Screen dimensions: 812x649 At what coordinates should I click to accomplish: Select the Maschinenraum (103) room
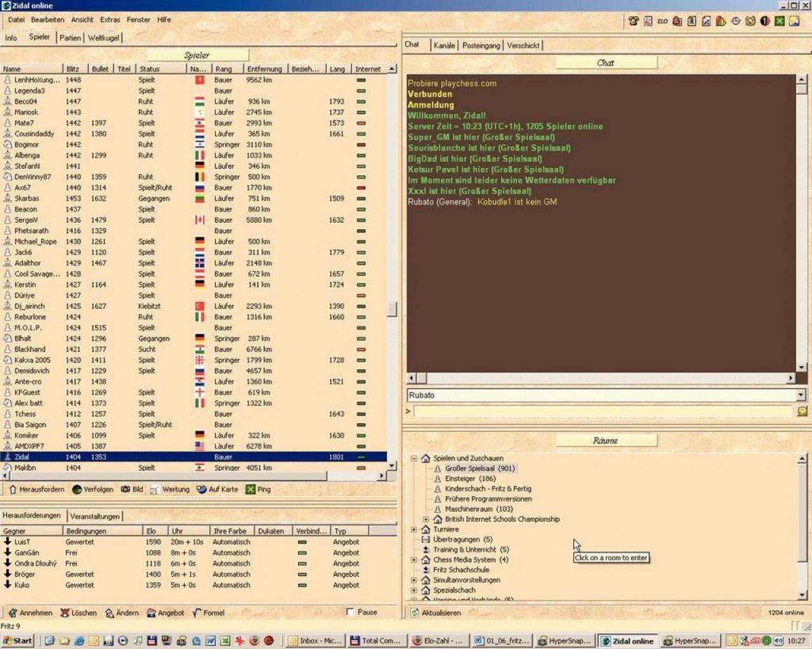[479, 509]
